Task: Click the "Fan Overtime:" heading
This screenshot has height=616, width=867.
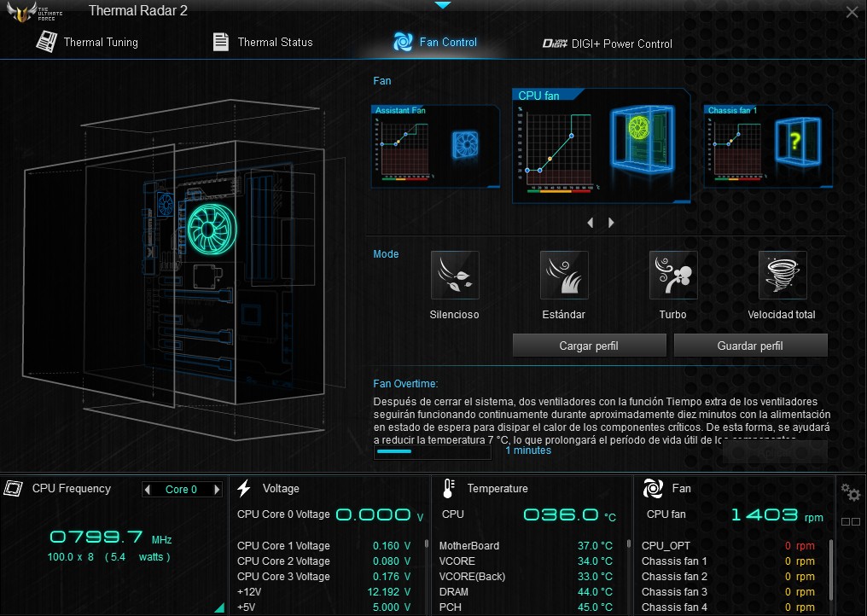Action: tap(405, 384)
